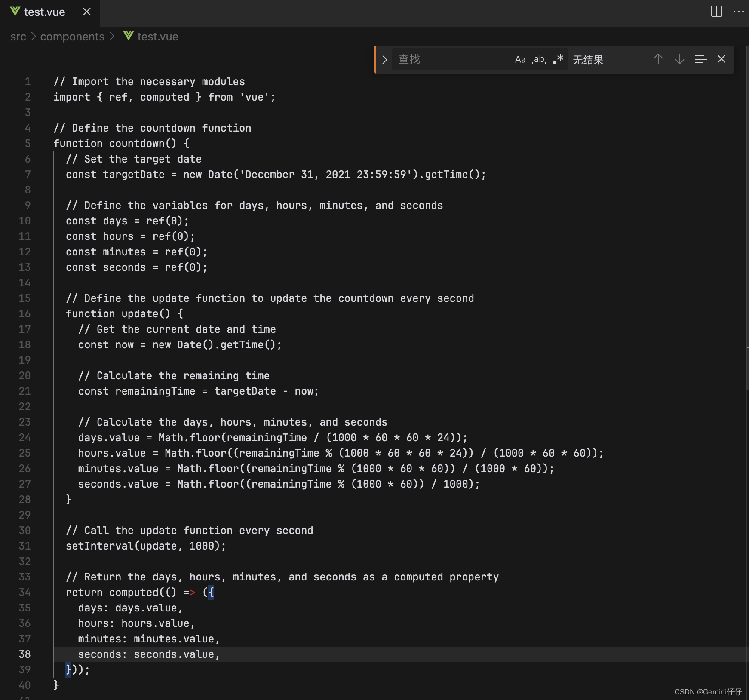
Task: Toggle whole word matching in find widget
Action: click(539, 59)
